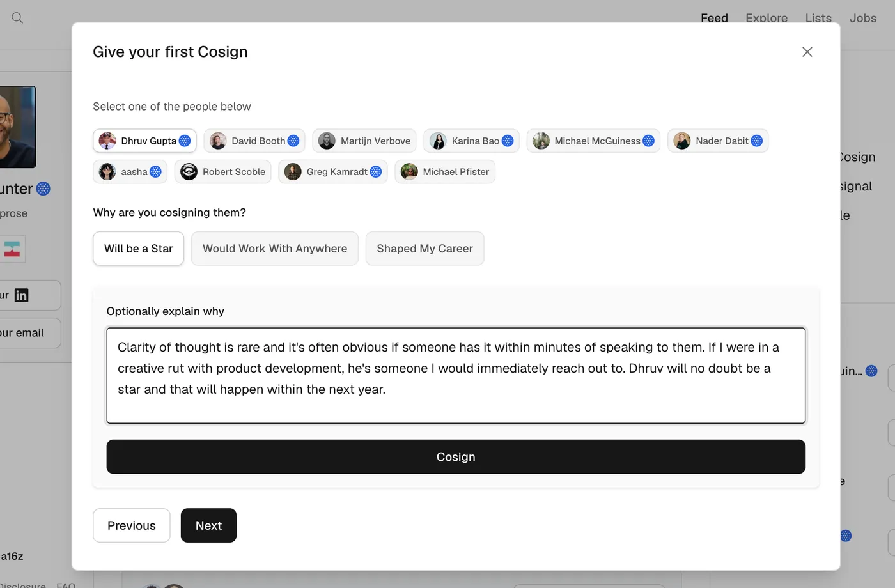Screen dimensions: 895x588
Task: Select Robert Scoble chip
Action: [223, 171]
